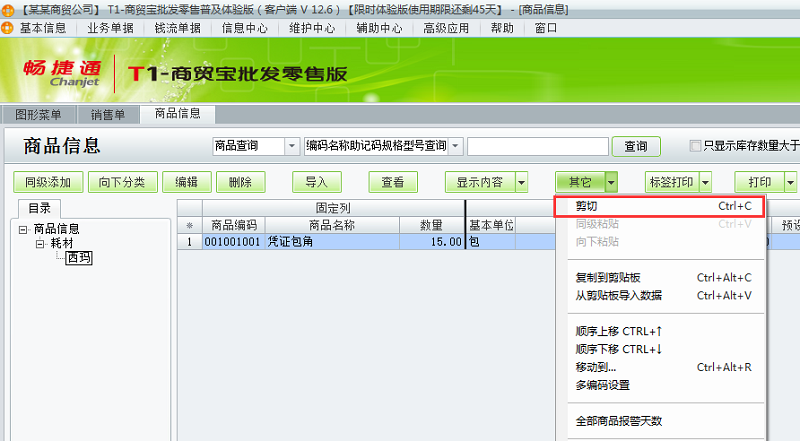This screenshot has height=441, width=800.
Task: Select the 目录 tab
Action: [x=40, y=208]
